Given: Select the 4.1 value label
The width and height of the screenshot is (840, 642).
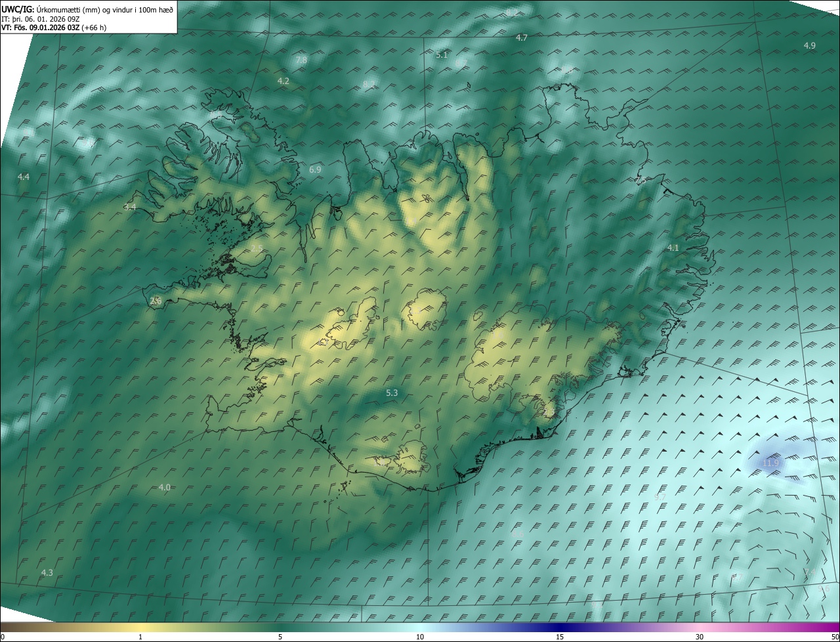Looking at the screenshot, I should point(673,248).
